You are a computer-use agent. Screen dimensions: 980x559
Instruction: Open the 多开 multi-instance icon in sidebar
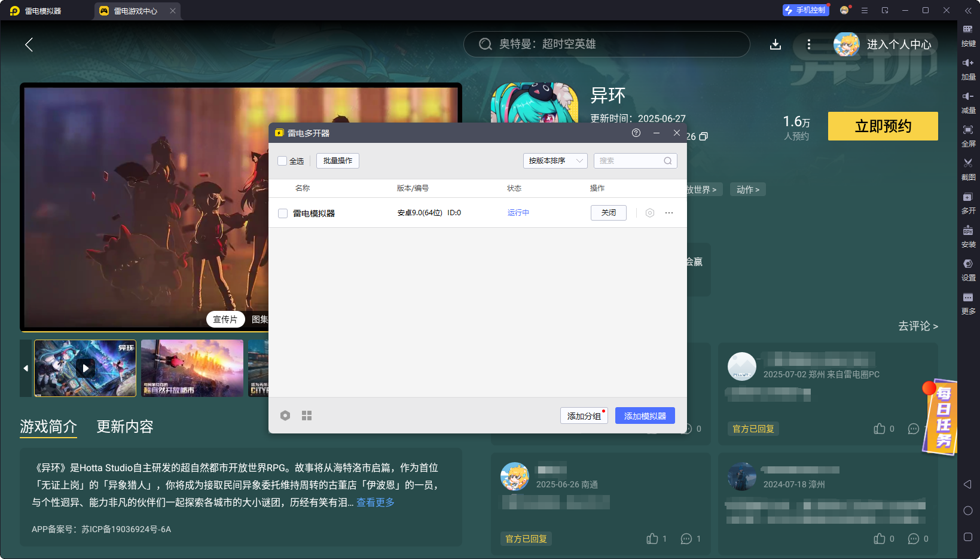tap(967, 197)
